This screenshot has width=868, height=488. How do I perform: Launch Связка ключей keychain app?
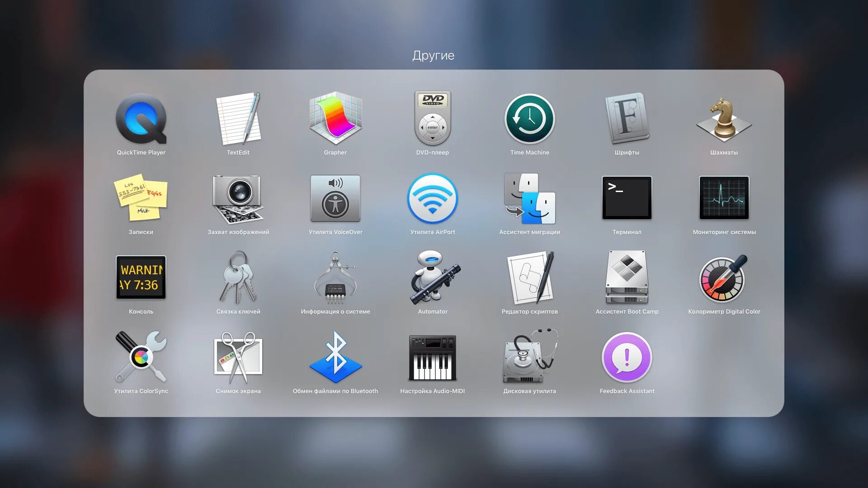tap(238, 277)
